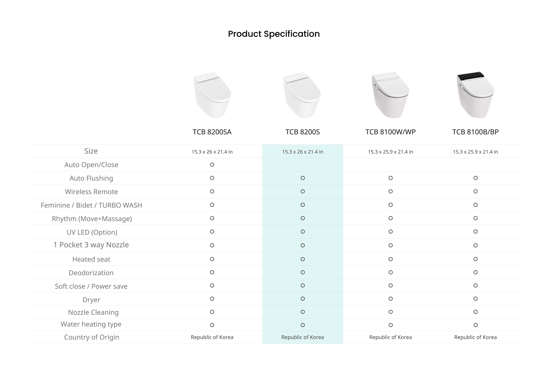Screen dimensions: 548x392
Task: Click Wireless Remote circle for TCB 8100W/WP
Action: pos(391,191)
